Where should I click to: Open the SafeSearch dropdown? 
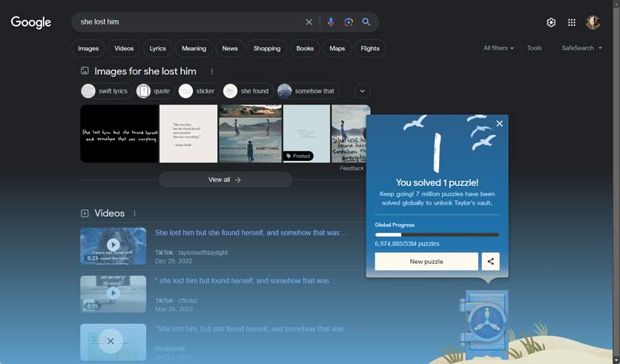click(x=581, y=48)
